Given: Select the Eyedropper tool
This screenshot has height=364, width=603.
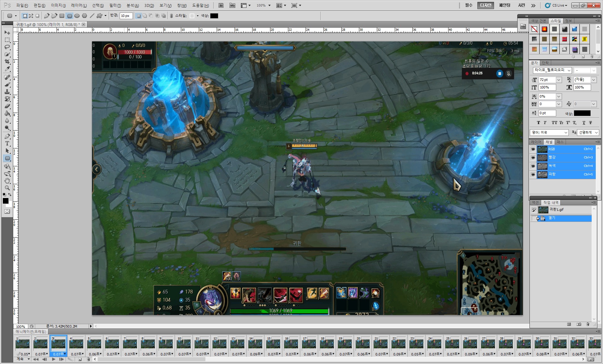Looking at the screenshot, I should point(7,69).
